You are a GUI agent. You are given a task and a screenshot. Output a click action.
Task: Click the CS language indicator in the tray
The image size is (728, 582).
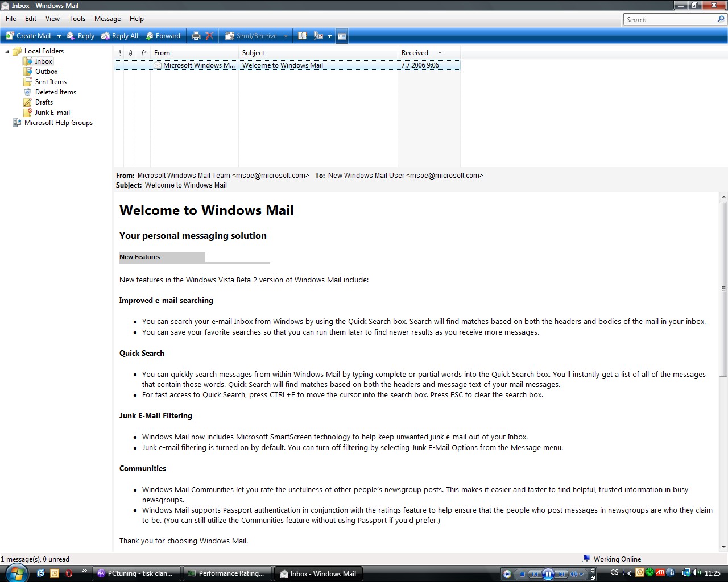click(x=614, y=572)
